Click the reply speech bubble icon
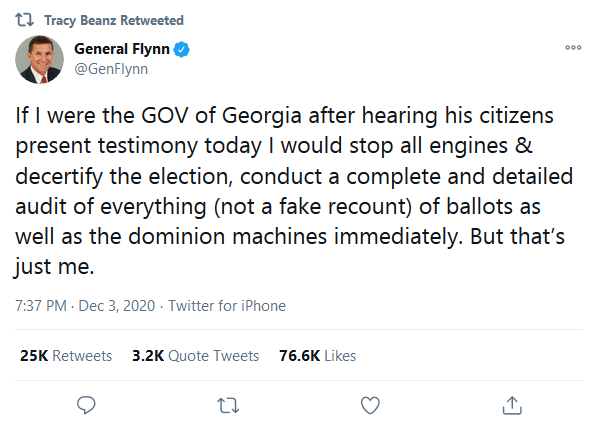The width and height of the screenshot is (598, 429). (x=86, y=405)
